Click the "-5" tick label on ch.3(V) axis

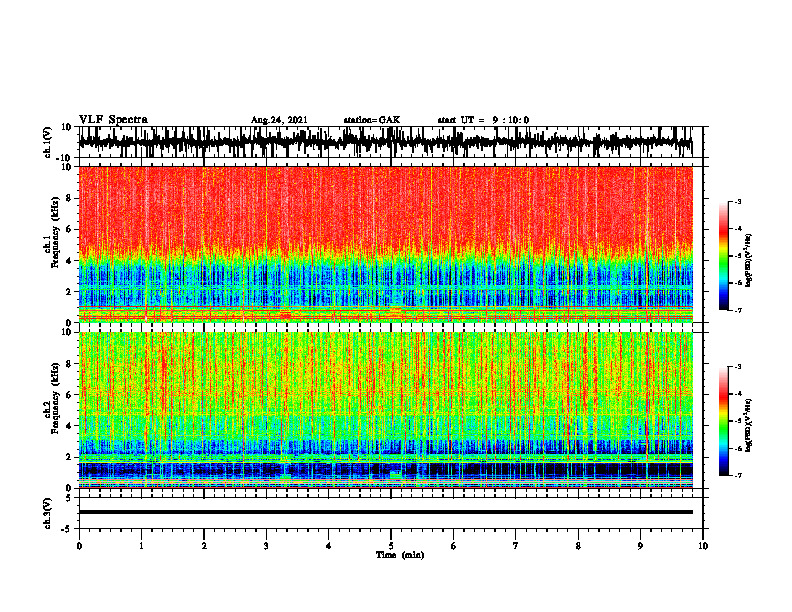click(67, 529)
